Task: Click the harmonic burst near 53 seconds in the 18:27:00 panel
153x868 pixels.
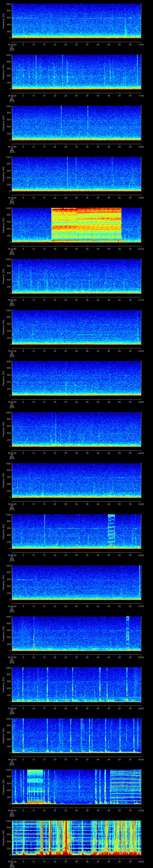Action: coord(128,633)
